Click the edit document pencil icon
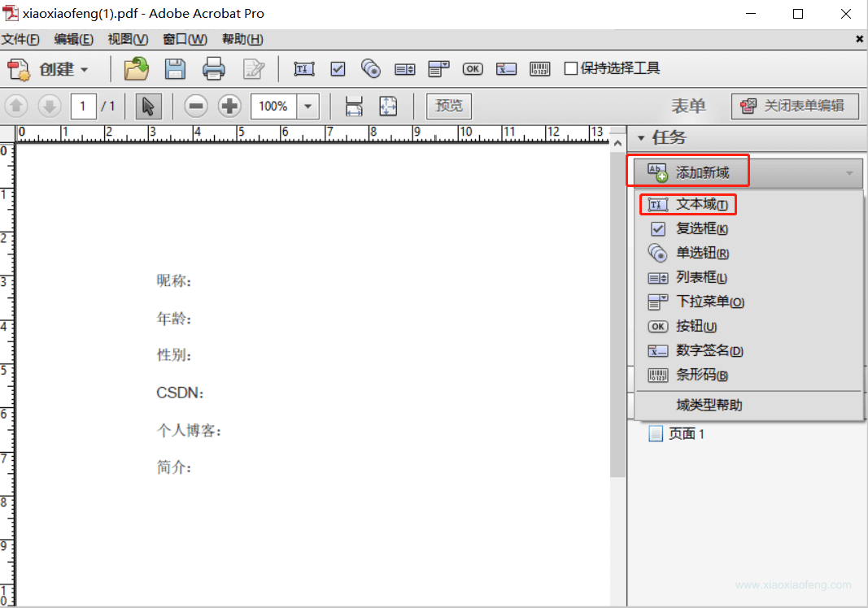 coord(254,69)
